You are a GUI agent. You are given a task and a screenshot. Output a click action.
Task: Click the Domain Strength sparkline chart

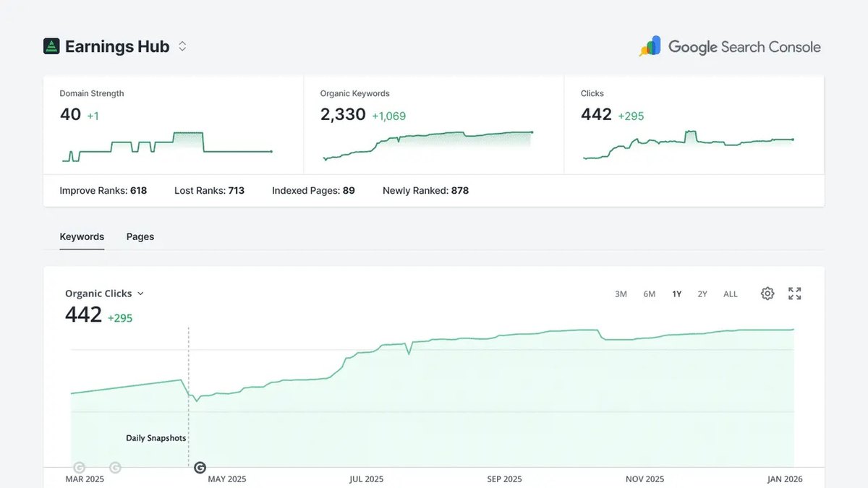pos(167,147)
